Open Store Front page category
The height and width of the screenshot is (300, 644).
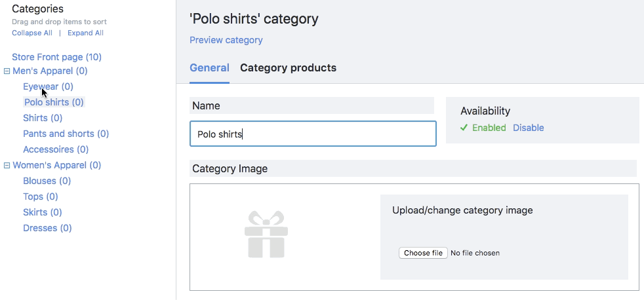(x=56, y=58)
